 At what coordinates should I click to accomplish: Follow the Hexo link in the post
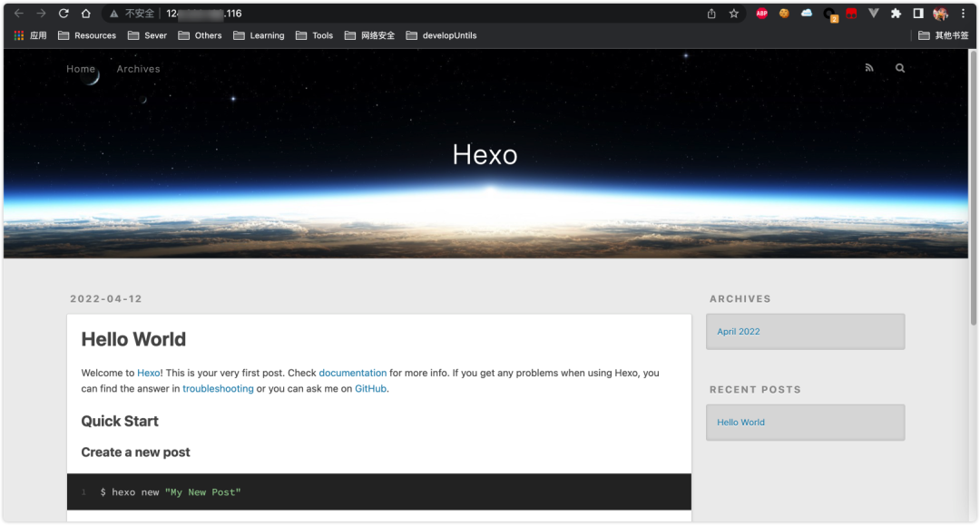(x=149, y=373)
